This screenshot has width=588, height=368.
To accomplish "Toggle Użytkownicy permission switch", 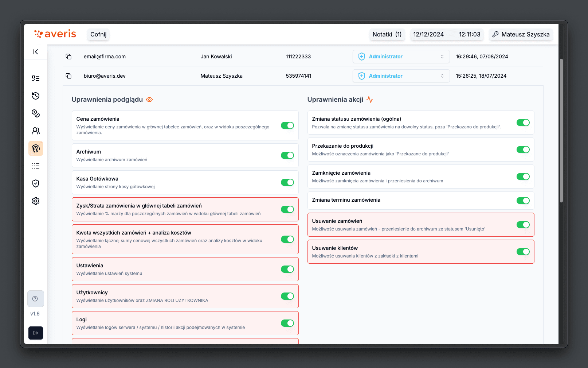I will point(287,296).
